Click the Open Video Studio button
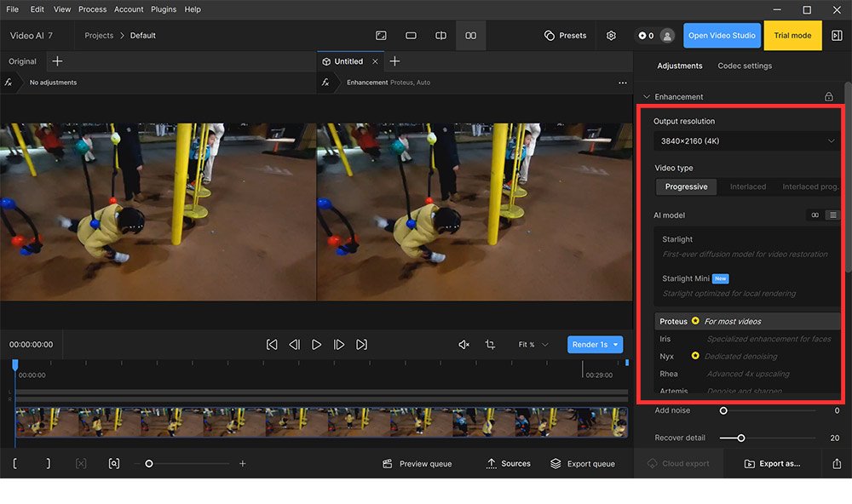 [722, 36]
